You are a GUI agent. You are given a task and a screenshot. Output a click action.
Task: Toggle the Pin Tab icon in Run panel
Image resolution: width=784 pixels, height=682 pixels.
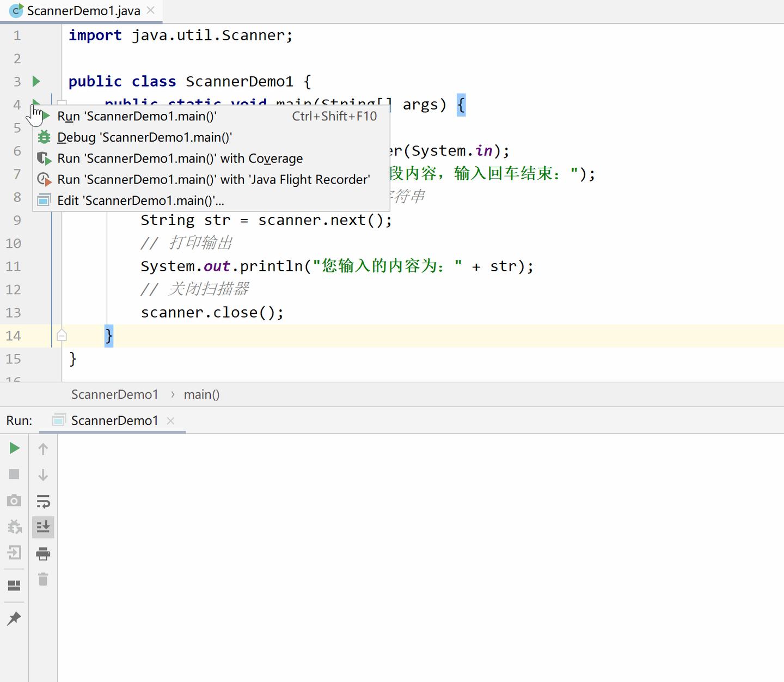[15, 618]
